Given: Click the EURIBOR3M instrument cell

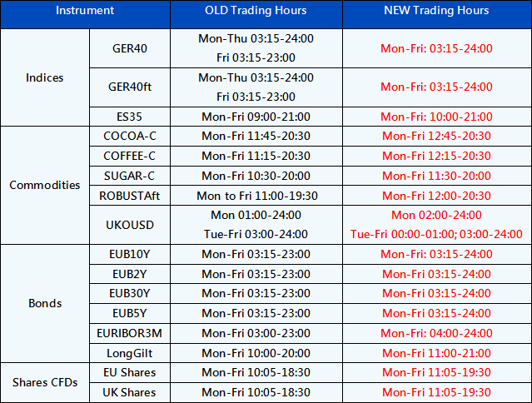Looking at the screenshot, I should point(129,333).
